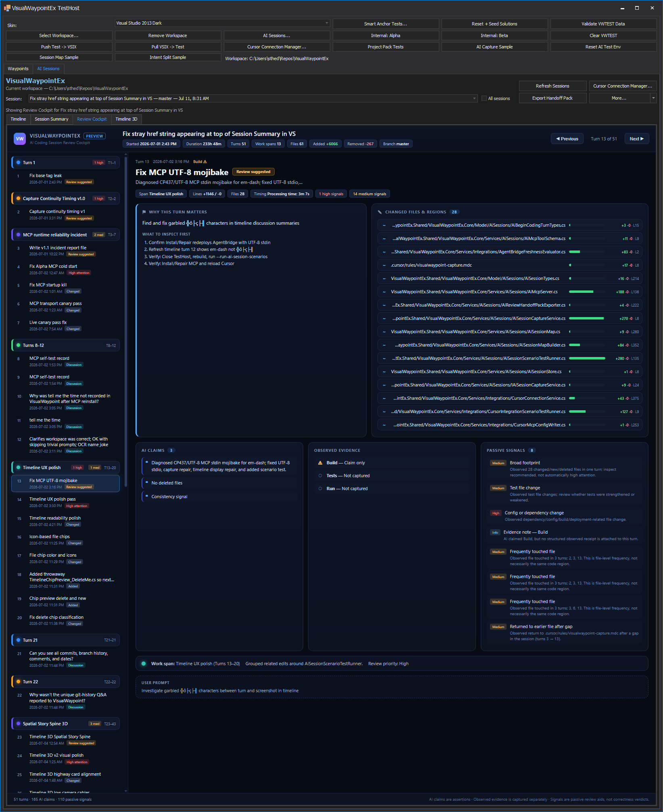
Task: Click the circle icon beside Run — Not captured
Action: (x=320, y=489)
